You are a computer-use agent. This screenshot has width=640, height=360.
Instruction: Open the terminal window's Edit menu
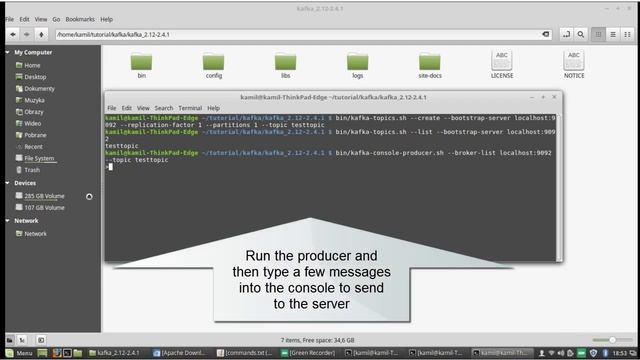tap(127, 108)
